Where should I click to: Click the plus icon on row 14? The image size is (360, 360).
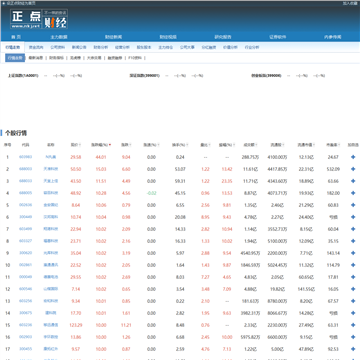point(353,313)
